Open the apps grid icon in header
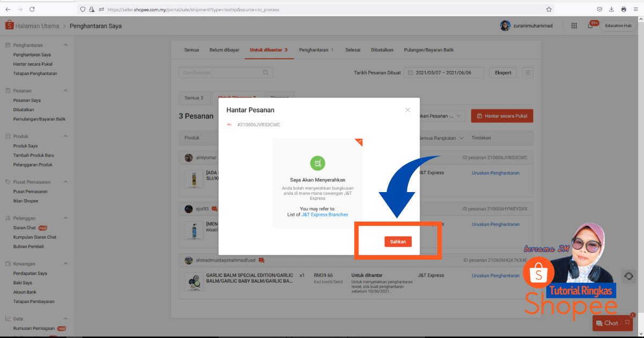Viewport: 644px width, 338px height. pos(574,25)
